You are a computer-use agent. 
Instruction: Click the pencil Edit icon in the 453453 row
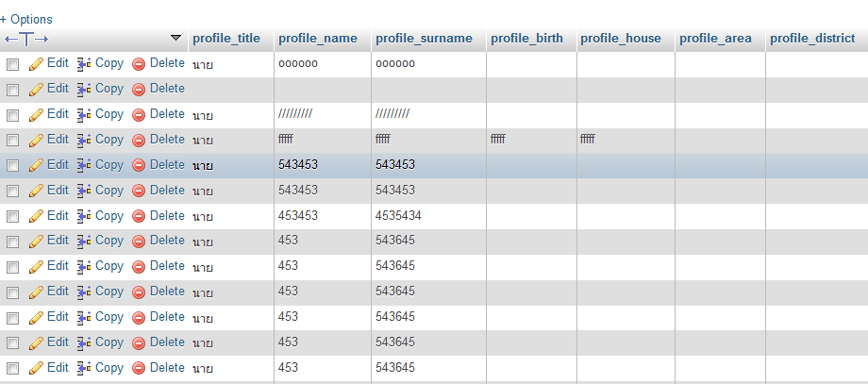[x=37, y=216]
